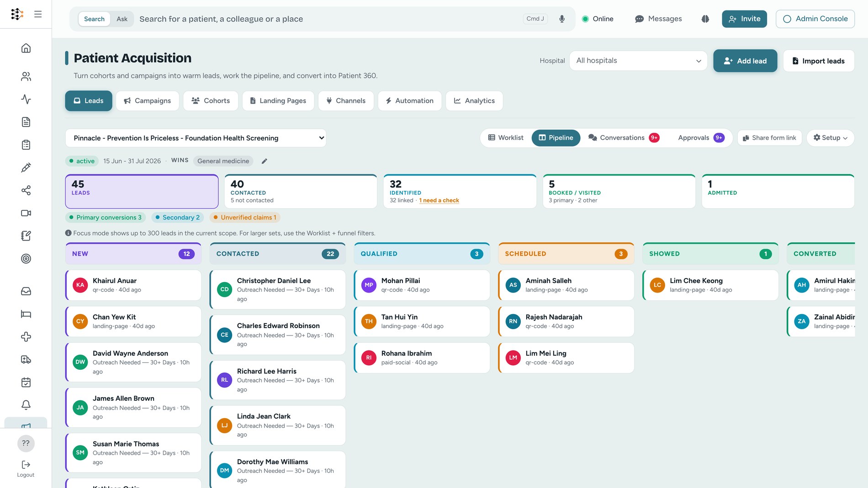
Task: Open the ambulance icon in sidebar
Action: [x=26, y=360]
